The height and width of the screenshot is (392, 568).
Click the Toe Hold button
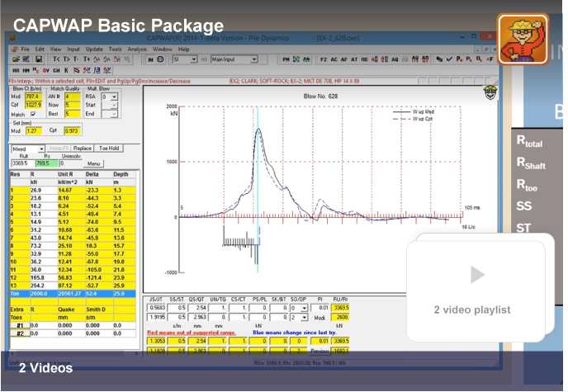(109, 148)
